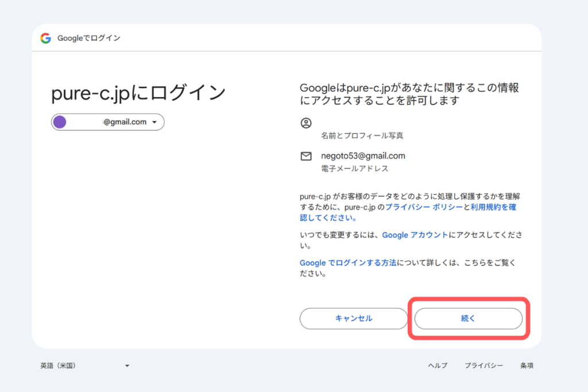This screenshot has height=392, width=588.
Task: Open the 英語（米国）language selector
Action: click(83, 366)
